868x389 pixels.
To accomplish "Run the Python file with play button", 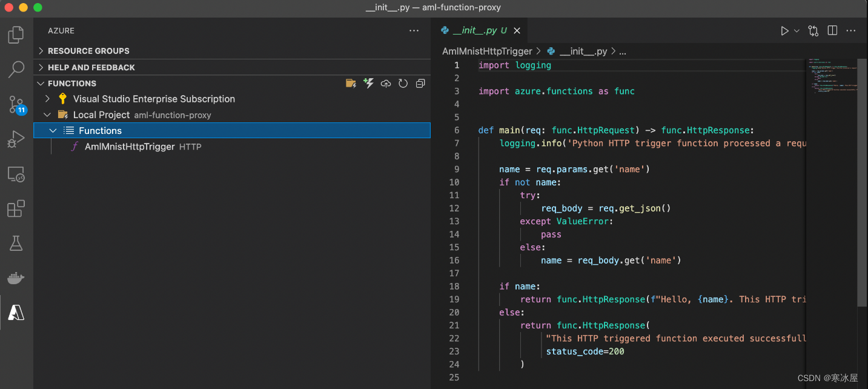I will [x=784, y=30].
